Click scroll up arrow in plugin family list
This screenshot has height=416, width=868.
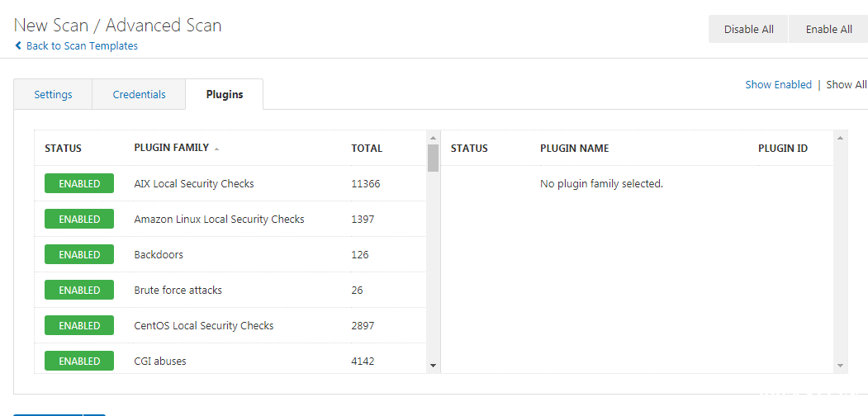433,137
